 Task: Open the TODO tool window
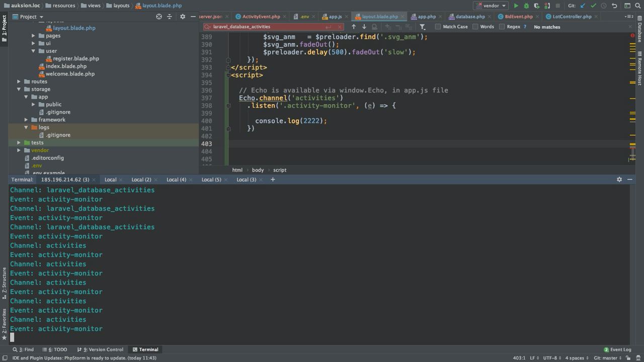54,349
